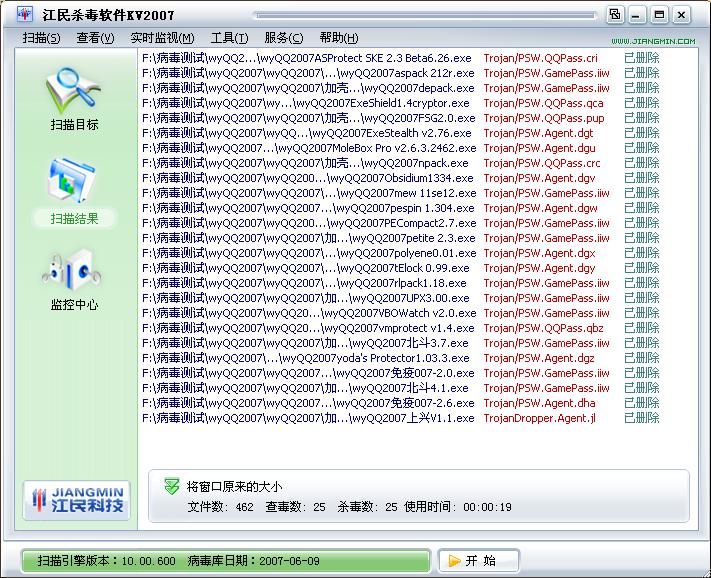Image resolution: width=711 pixels, height=578 pixels.
Task: Select row wyQQ2007aspack 212r.exe
Action: click(401, 73)
